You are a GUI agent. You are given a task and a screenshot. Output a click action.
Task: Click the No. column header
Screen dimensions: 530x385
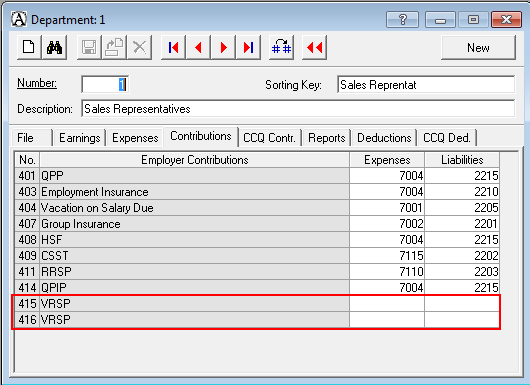coord(27,160)
